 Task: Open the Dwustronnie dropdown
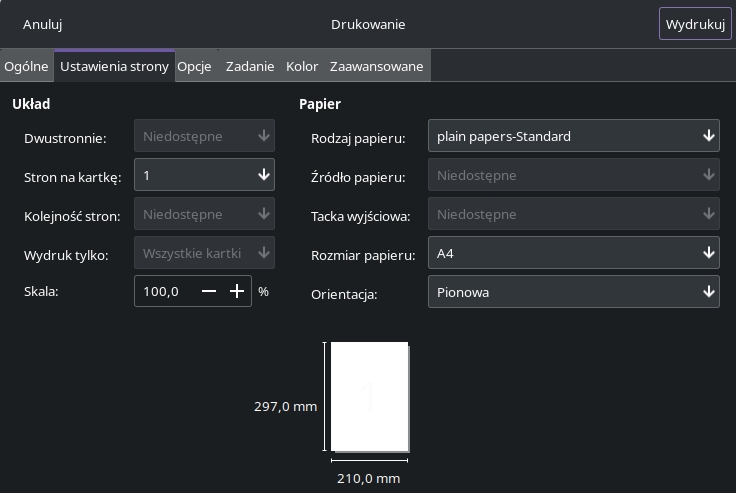tap(204, 136)
